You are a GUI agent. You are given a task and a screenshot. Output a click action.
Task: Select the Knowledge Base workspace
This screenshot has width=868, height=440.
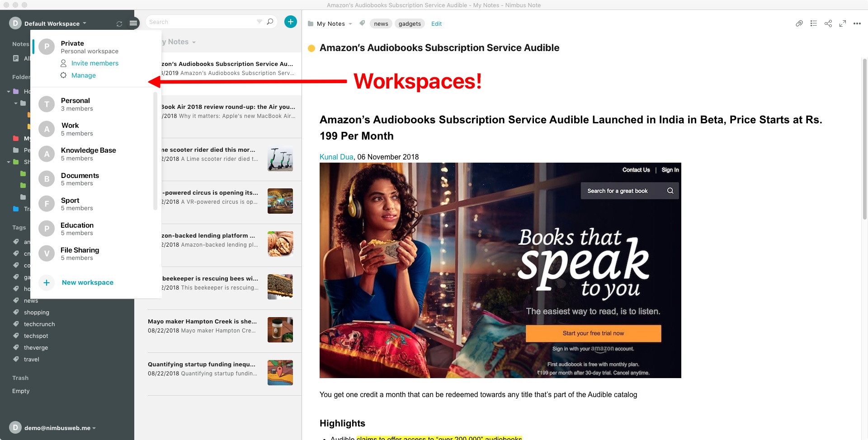[88, 154]
